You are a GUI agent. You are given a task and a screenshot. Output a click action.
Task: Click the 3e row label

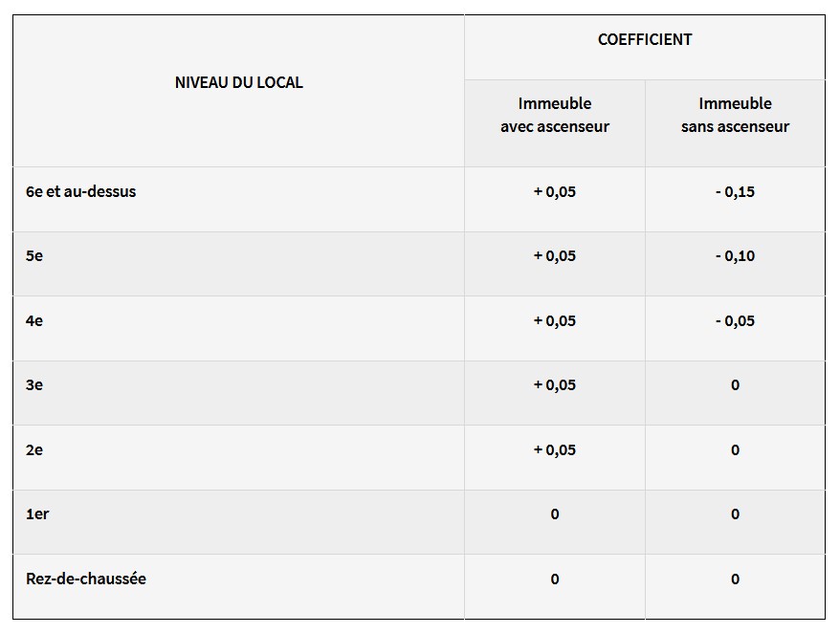coord(34,385)
